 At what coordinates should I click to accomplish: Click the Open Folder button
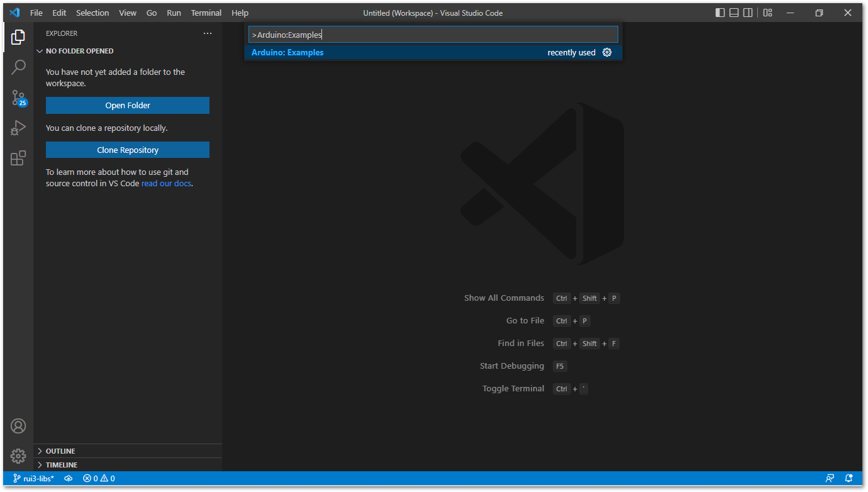tap(128, 105)
